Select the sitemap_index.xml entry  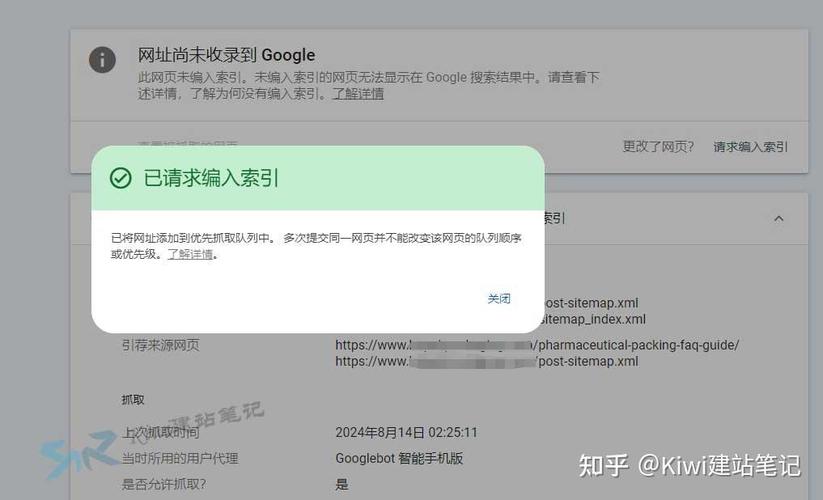(x=593, y=319)
